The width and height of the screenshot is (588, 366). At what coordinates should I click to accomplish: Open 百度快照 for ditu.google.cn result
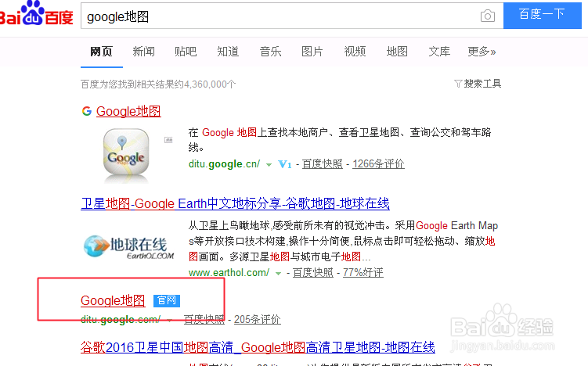[323, 164]
